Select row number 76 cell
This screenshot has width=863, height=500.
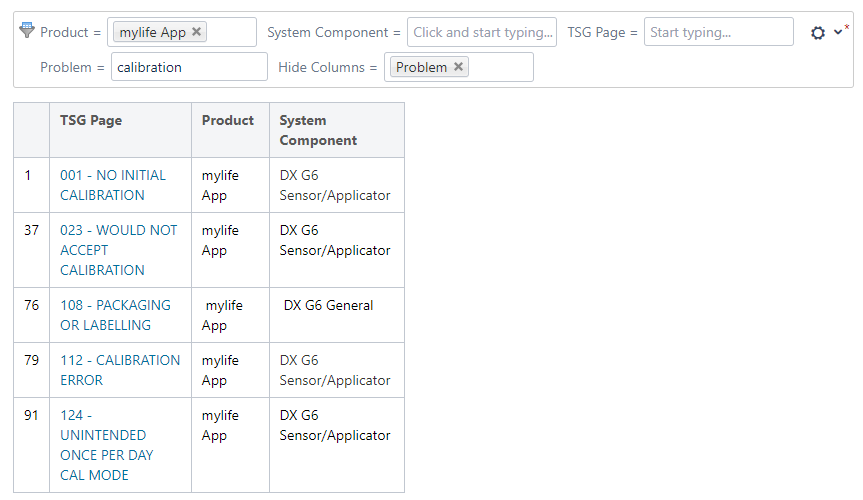pos(31,315)
